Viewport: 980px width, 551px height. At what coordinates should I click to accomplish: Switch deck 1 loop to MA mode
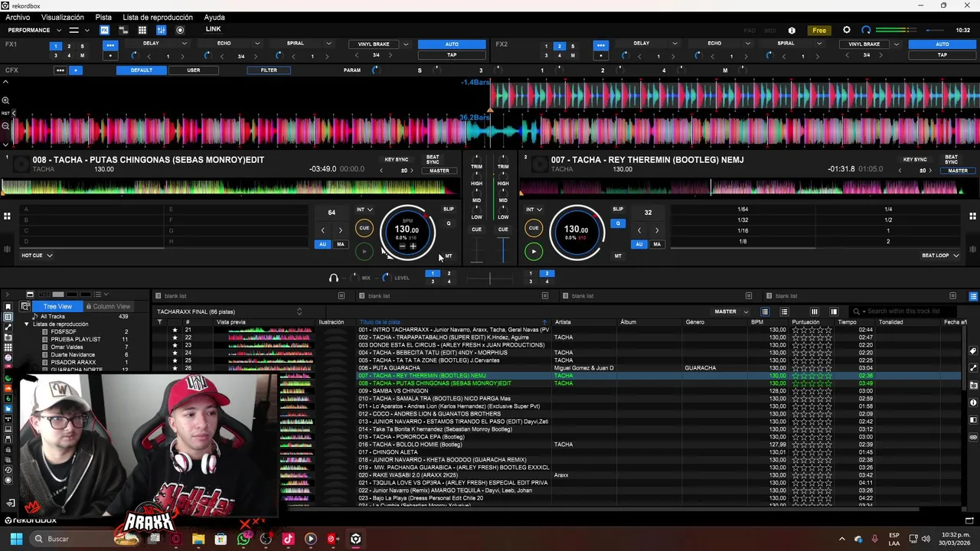(341, 244)
